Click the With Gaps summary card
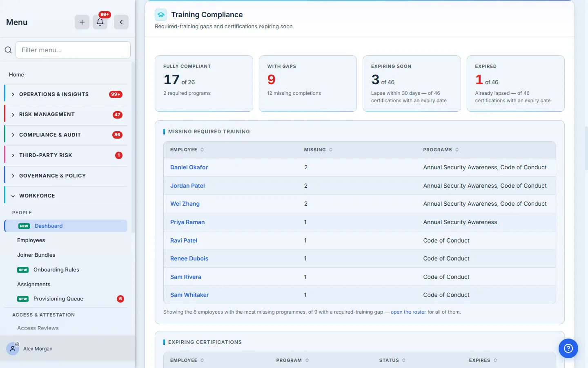The height and width of the screenshot is (368, 588). click(x=308, y=83)
